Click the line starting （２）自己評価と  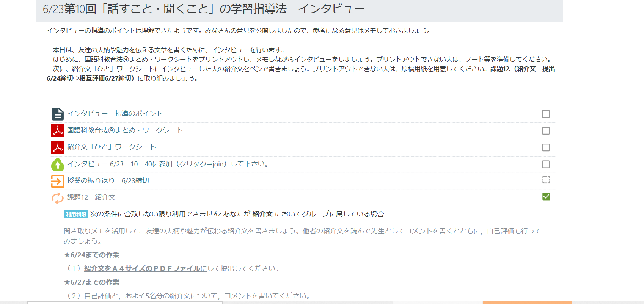(188, 296)
